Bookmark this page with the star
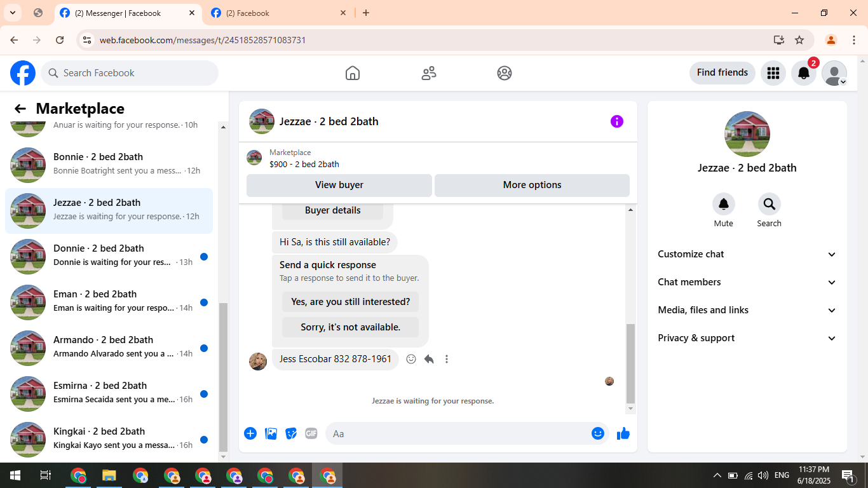 point(799,40)
